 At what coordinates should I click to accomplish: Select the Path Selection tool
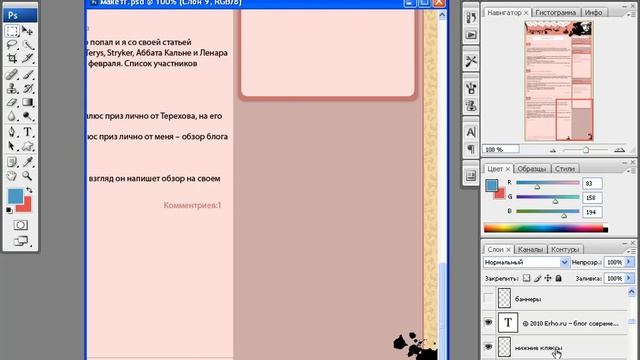[12, 146]
